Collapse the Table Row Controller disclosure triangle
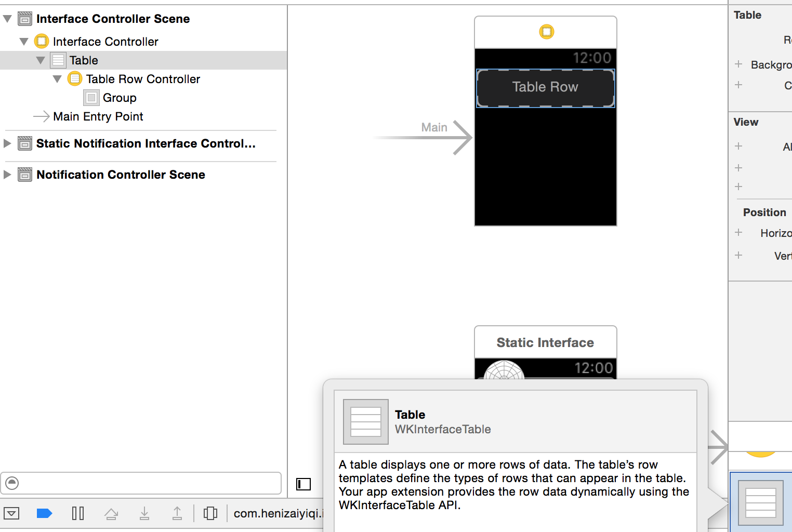The height and width of the screenshot is (532, 792). [x=57, y=79]
